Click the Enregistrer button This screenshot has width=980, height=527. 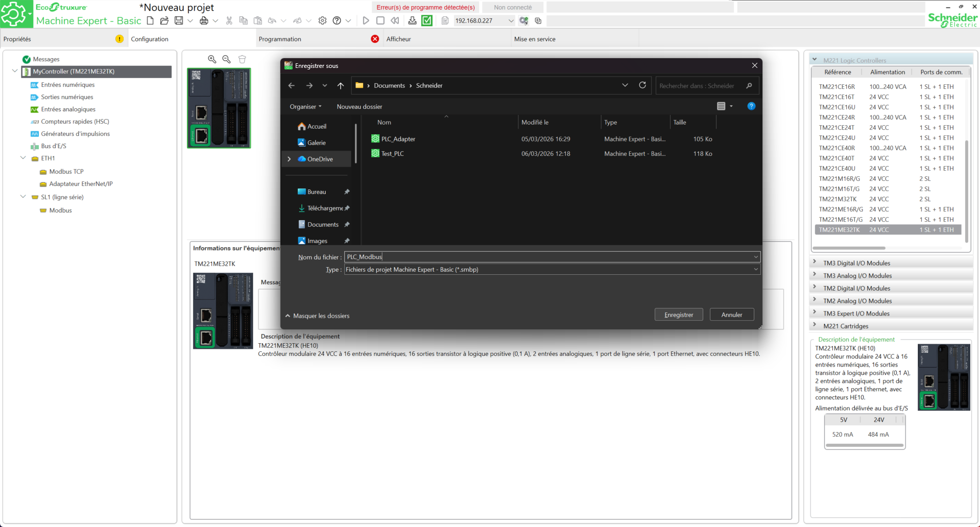[678, 315]
